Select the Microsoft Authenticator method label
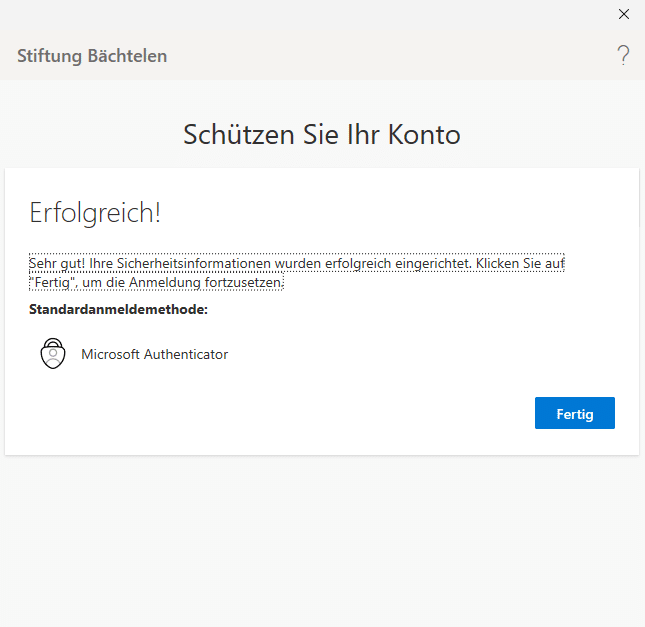The height and width of the screenshot is (627, 645). point(154,354)
